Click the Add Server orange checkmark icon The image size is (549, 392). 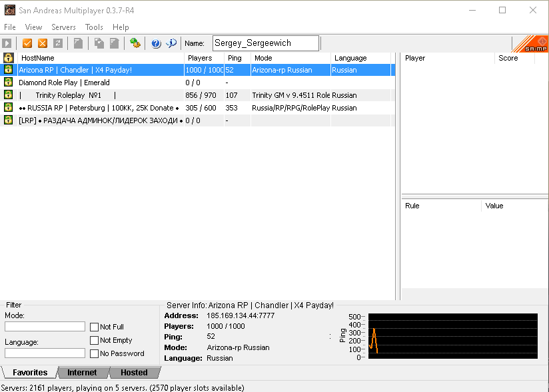coord(27,43)
